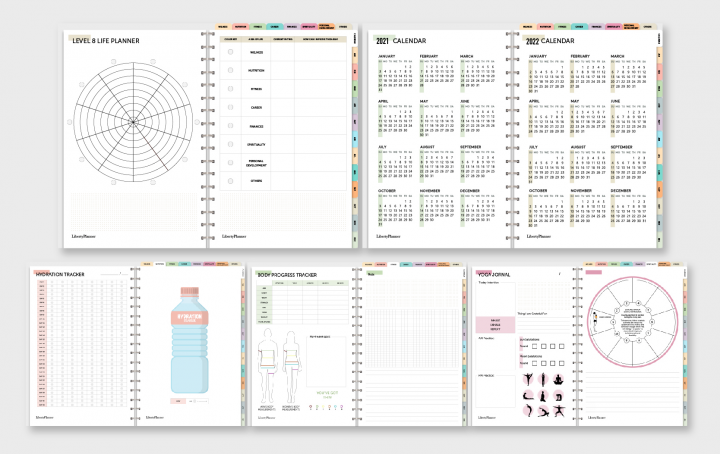Screen dimensions: 720x454
Task: Click the seated lotus meditation pose icon
Action: (558, 380)
